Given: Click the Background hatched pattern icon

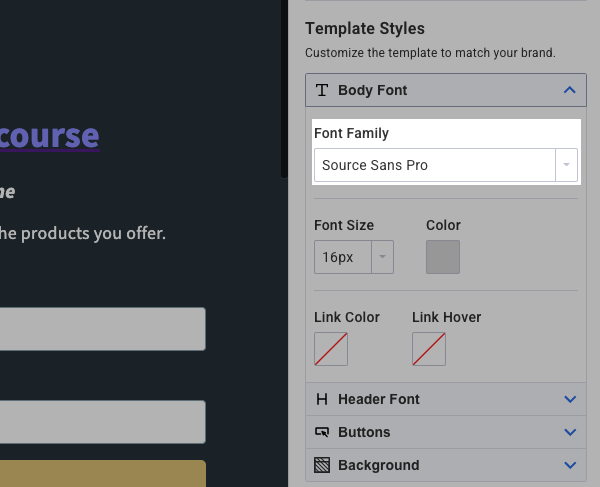Looking at the screenshot, I should click(322, 465).
